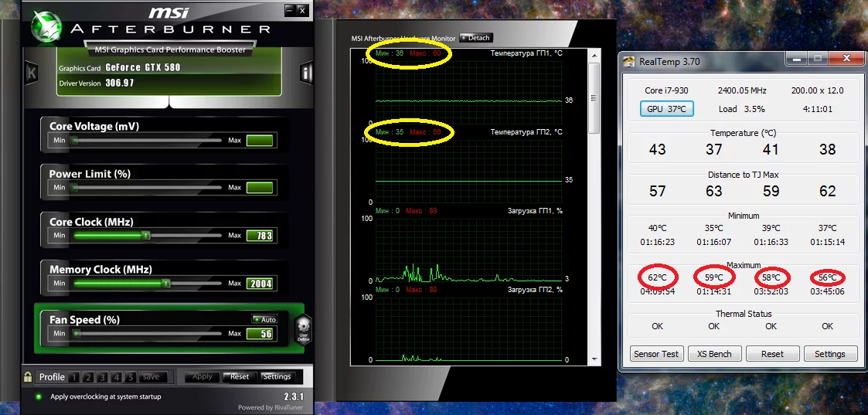Click the 2400.05 MHz clock readout

742,90
